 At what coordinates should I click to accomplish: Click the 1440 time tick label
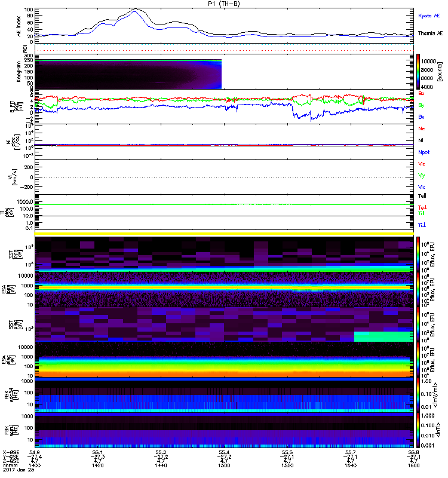tap(161, 465)
